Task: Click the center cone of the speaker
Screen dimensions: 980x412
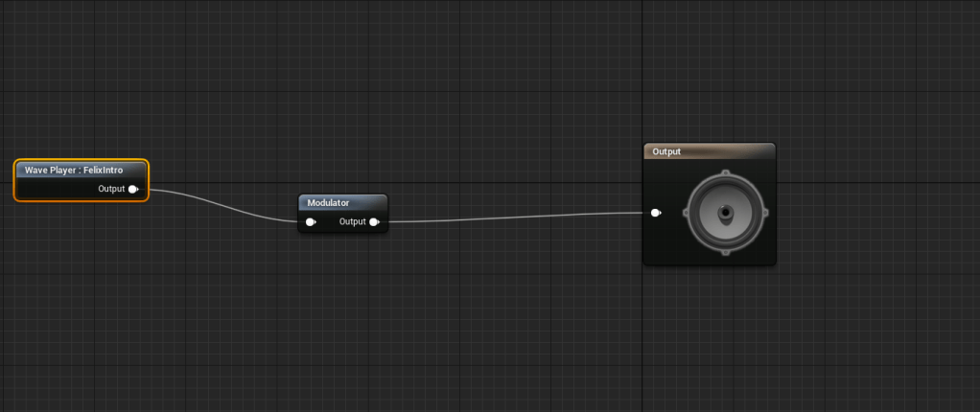Action: 726,212
